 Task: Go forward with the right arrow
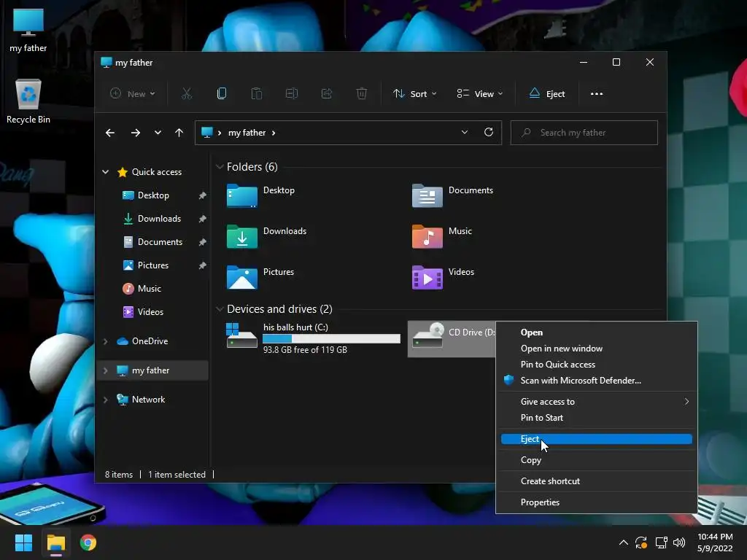(136, 133)
